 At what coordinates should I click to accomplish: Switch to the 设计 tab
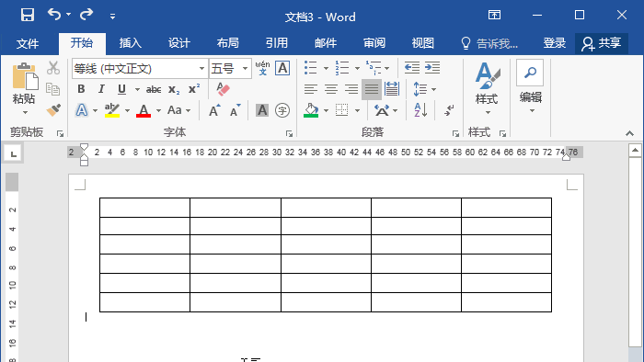(x=179, y=43)
